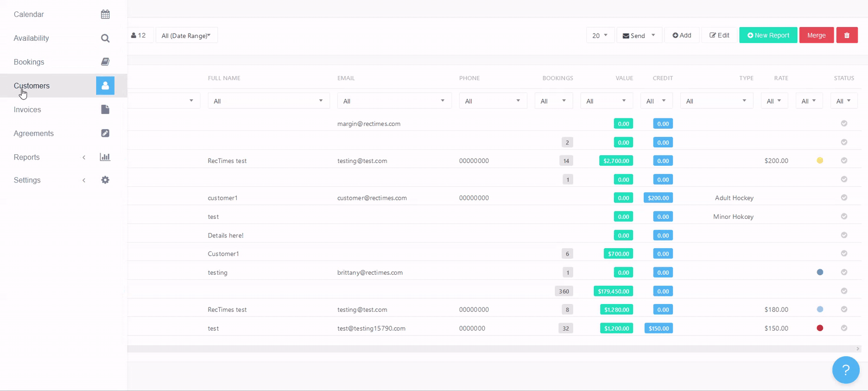Toggle status check for test@testing15790.com row
The height and width of the screenshot is (391, 868).
tap(844, 328)
